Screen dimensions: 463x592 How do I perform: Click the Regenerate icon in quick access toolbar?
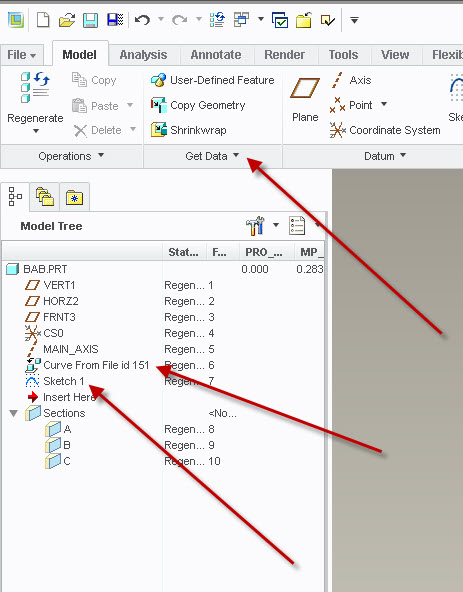click(x=218, y=20)
